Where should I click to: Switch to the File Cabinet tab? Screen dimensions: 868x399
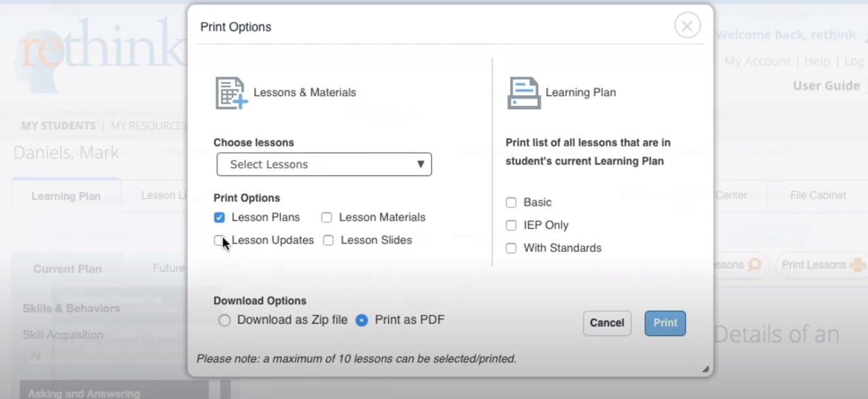(817, 196)
